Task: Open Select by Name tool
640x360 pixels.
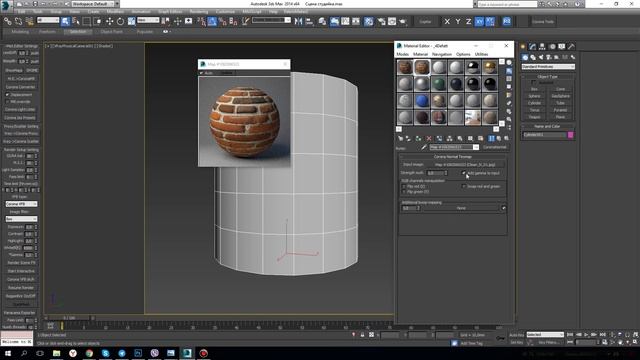Action: tap(76, 21)
